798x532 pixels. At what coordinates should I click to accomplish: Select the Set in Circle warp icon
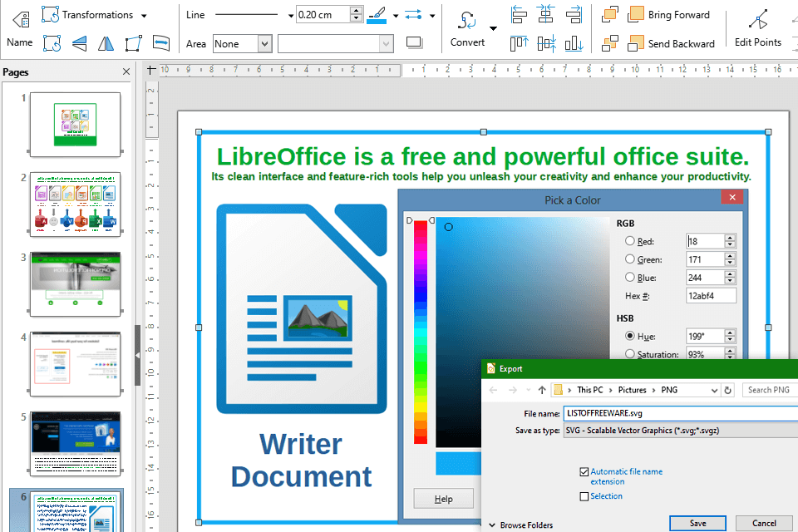pos(160,42)
